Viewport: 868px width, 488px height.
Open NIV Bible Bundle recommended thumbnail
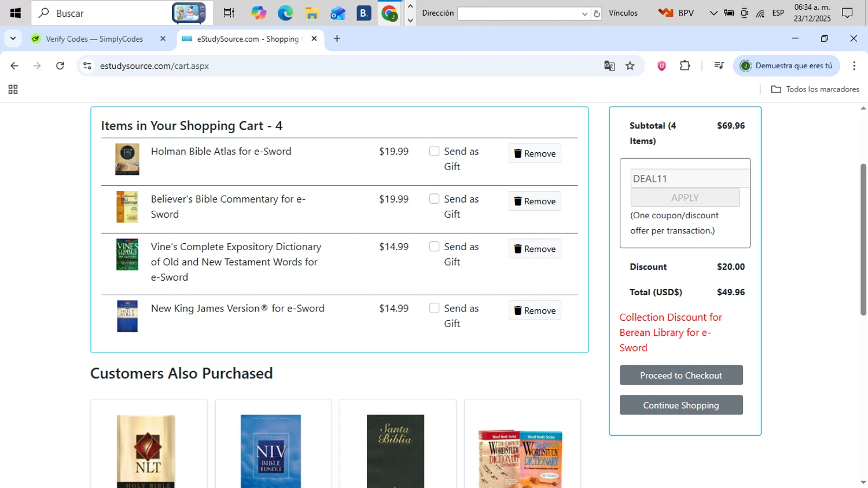(x=271, y=451)
